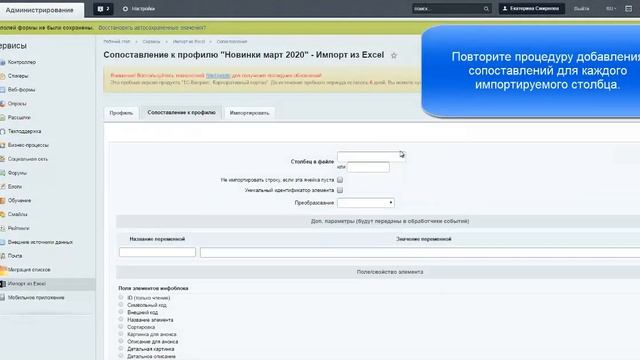
Task: Open Форумы in the sidebar
Action: [x=17, y=173]
